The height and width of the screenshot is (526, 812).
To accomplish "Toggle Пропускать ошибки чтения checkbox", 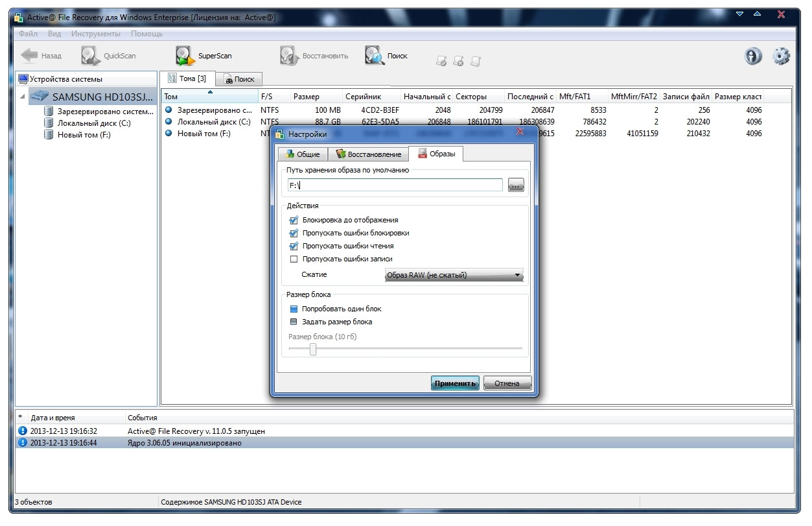I will coord(294,246).
